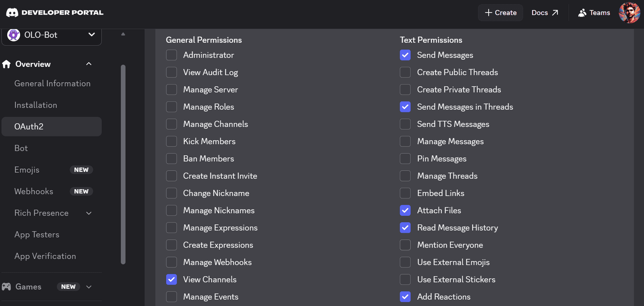Uncheck the Send Messages permission
Viewport: 644px width, 306px height.
(x=405, y=55)
